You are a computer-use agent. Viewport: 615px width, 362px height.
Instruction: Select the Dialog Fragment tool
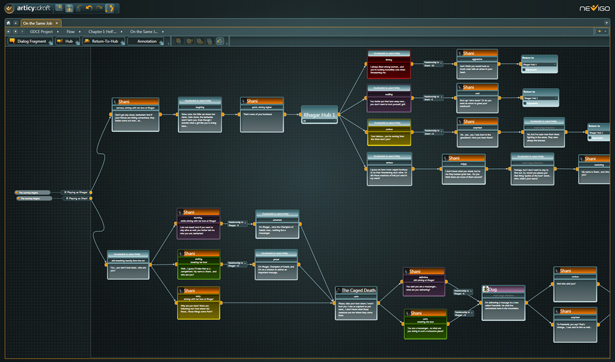(x=30, y=41)
